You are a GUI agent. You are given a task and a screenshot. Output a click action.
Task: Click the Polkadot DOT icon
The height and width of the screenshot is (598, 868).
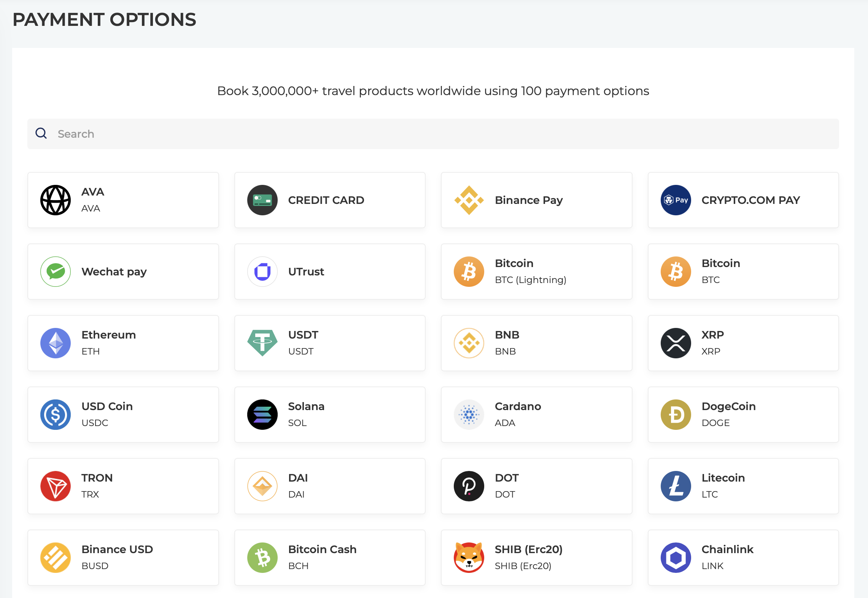469,486
